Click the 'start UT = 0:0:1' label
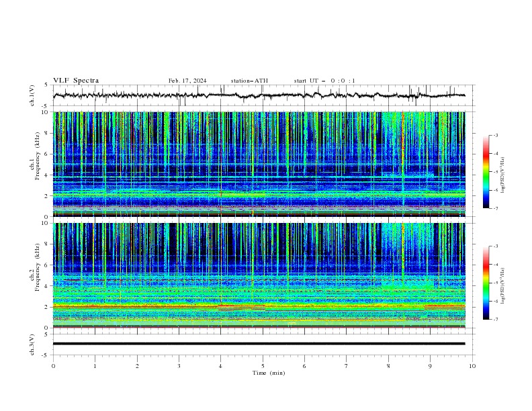Image resolution: width=532 pixels, height=411 pixels. pos(324,81)
